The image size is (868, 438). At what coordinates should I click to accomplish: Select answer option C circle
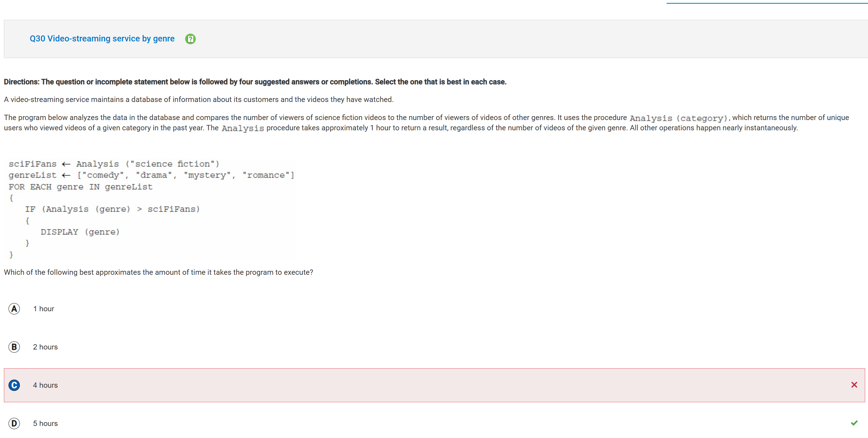coord(14,385)
